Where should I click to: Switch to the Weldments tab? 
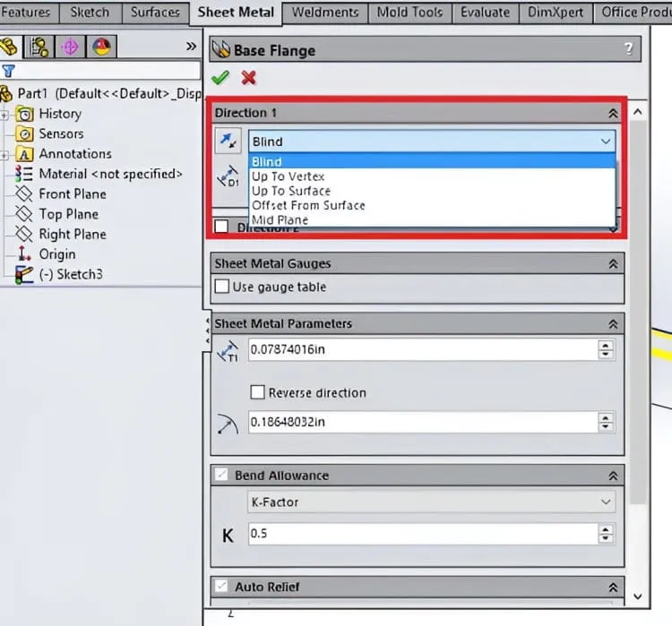325,12
